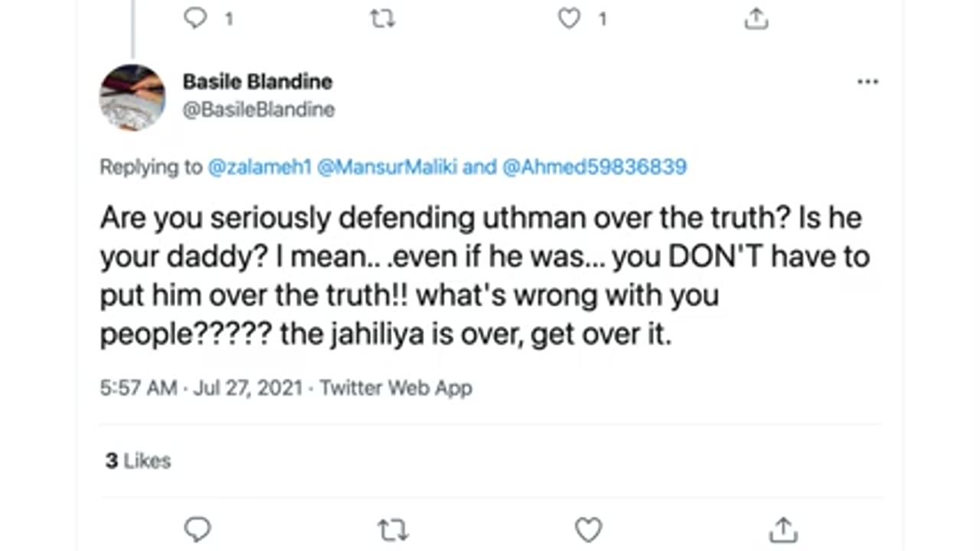
Task: Share the upper tweet in the thread
Action: 756,18
